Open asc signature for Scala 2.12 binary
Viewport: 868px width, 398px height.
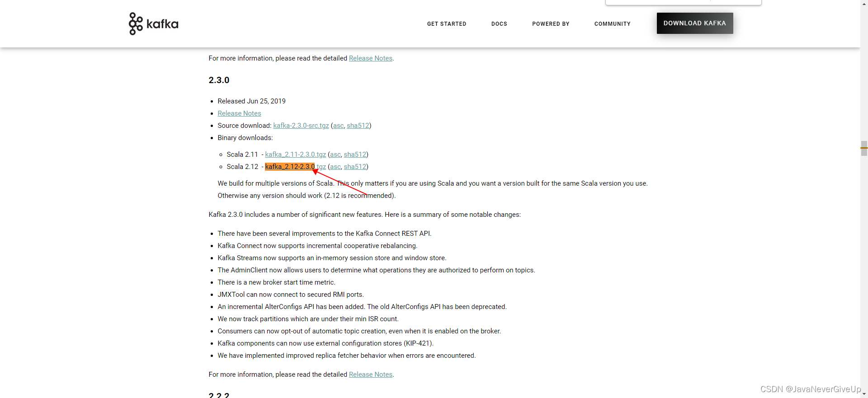tap(335, 167)
